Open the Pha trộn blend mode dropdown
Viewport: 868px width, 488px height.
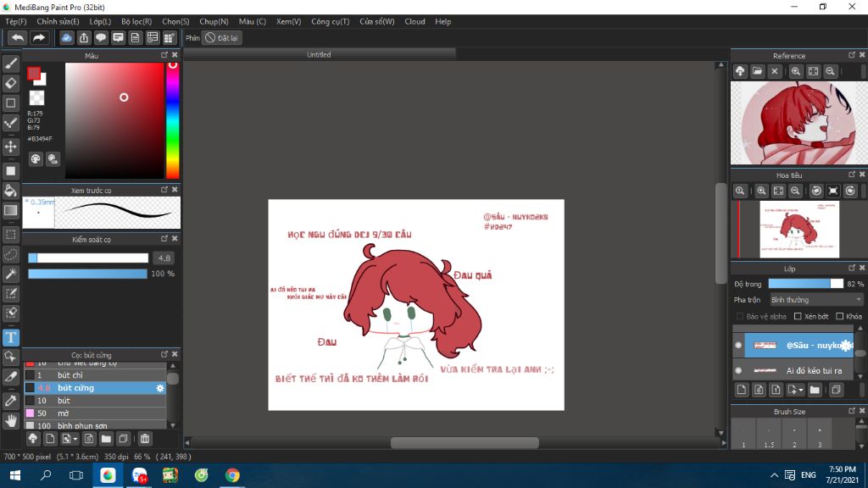pyautogui.click(x=816, y=300)
